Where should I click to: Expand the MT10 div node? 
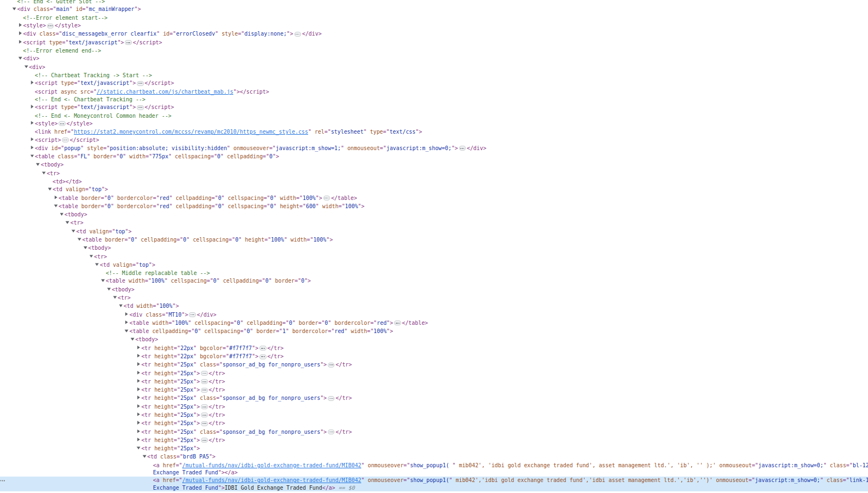pos(126,314)
